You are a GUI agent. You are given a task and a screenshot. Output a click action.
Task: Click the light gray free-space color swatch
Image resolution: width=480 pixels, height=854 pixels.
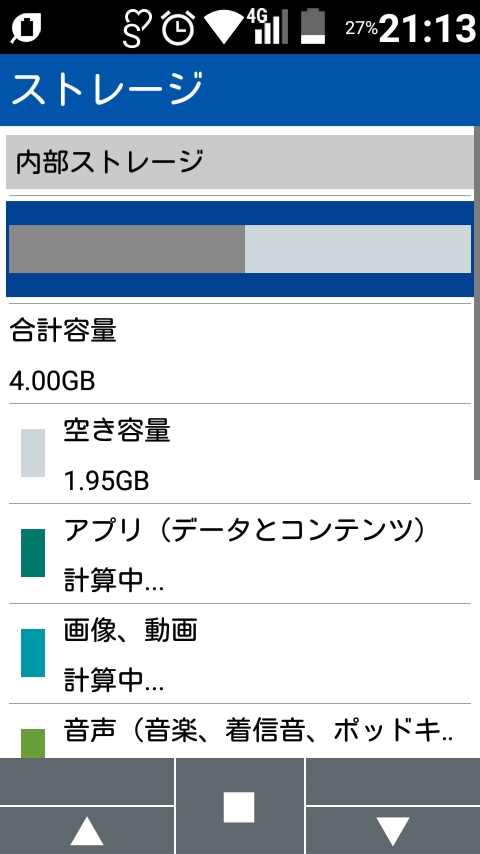tap(33, 453)
